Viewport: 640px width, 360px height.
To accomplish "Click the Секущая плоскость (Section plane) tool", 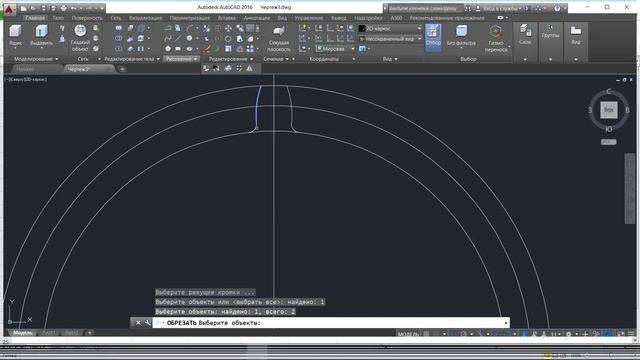I will tap(279, 38).
